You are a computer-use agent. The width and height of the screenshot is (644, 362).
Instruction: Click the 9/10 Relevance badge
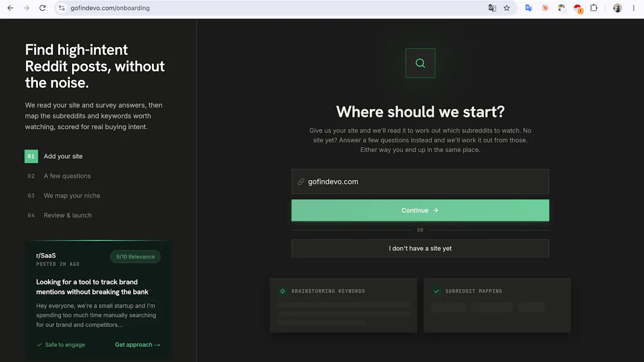(x=135, y=257)
